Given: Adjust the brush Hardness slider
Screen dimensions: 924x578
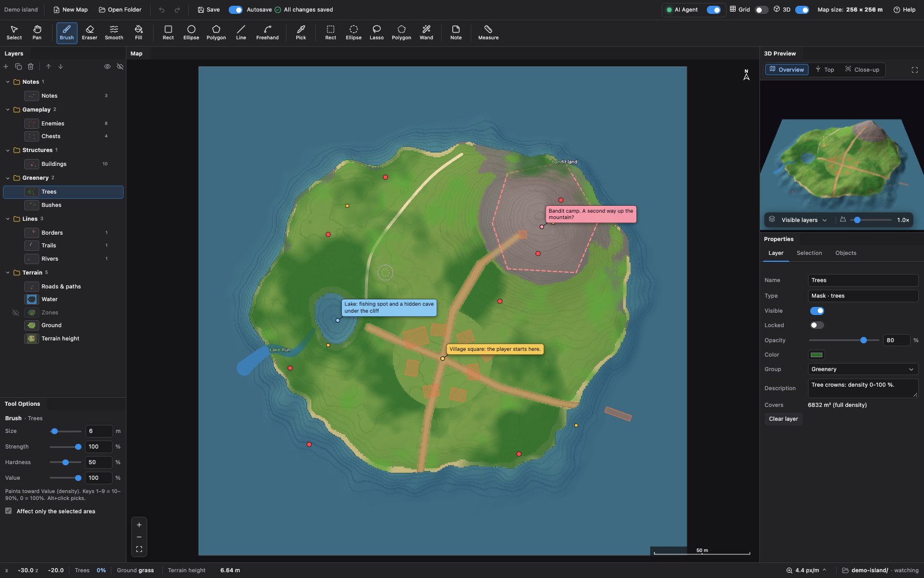Looking at the screenshot, I should click(65, 462).
